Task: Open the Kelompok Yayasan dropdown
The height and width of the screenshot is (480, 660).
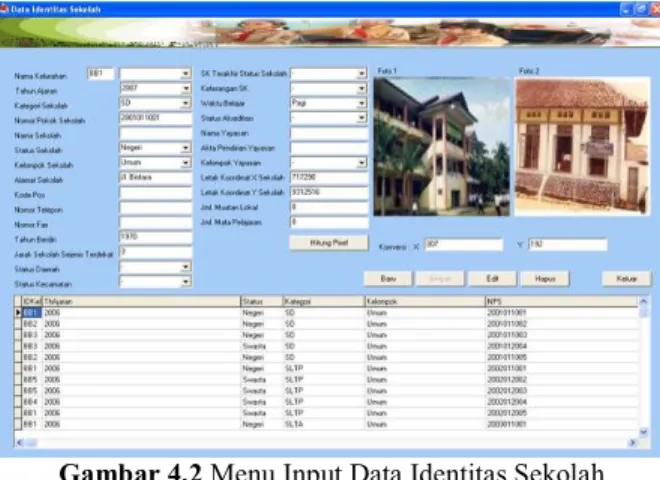Action: (361, 163)
